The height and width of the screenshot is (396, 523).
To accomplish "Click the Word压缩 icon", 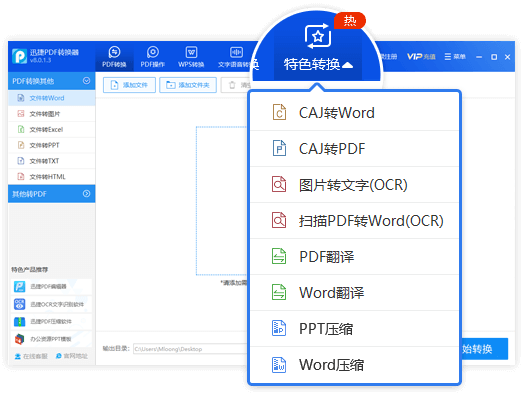I will click(279, 364).
